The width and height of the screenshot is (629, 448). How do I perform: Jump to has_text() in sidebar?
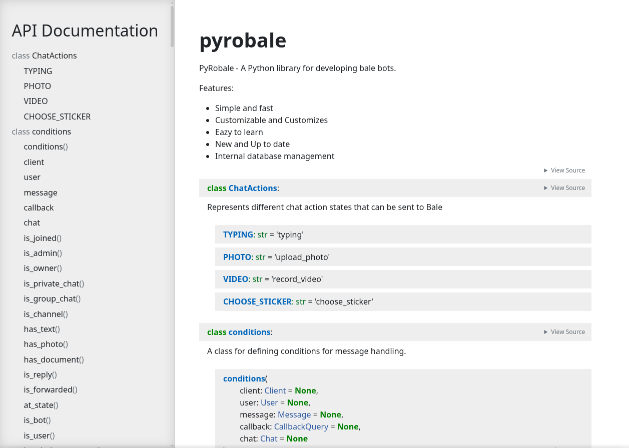pyautogui.click(x=42, y=329)
